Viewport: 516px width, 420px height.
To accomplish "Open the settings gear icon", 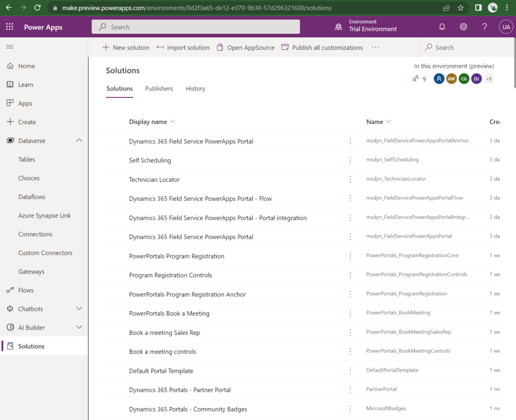I will click(464, 27).
